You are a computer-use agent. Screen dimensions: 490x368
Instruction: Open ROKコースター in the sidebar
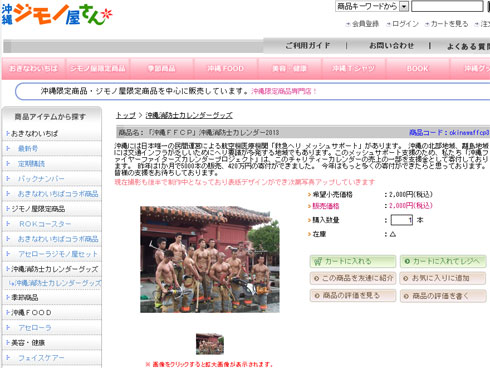click(x=45, y=224)
